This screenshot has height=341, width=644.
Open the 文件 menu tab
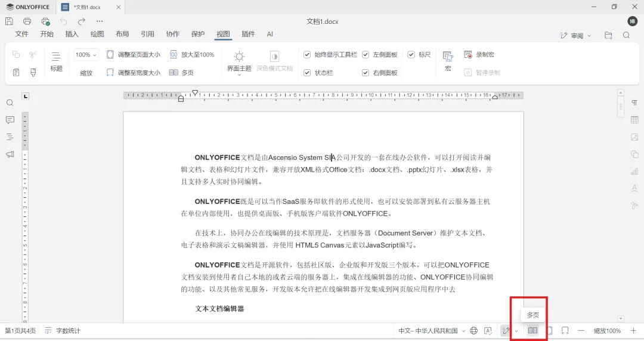click(22, 34)
